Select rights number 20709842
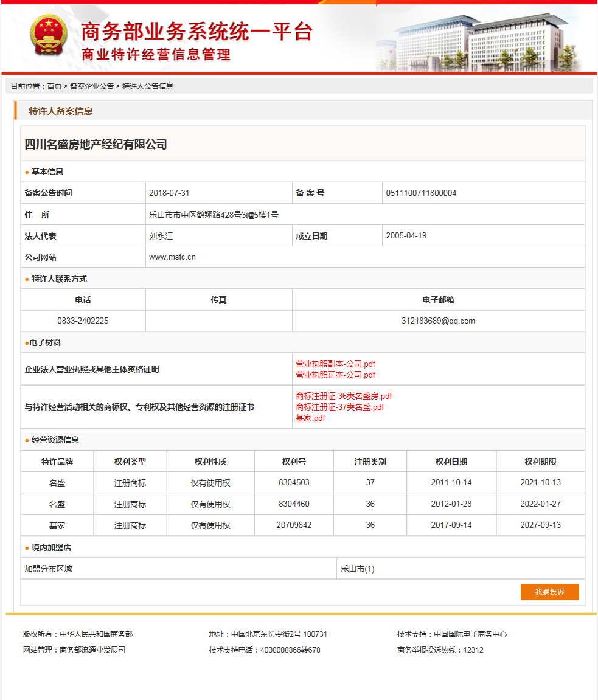This screenshot has width=598, height=700. (x=294, y=525)
